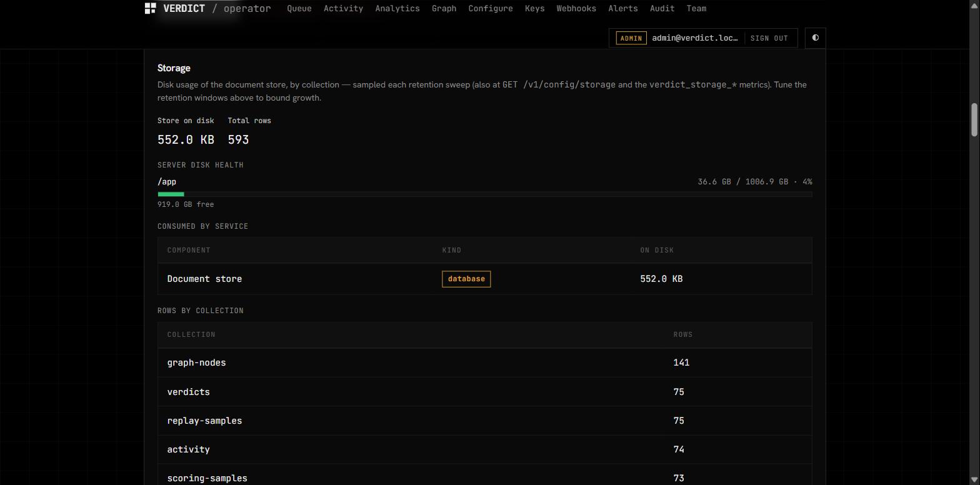This screenshot has height=485, width=980.
Task: View the Audit log page
Action: pyautogui.click(x=662, y=9)
